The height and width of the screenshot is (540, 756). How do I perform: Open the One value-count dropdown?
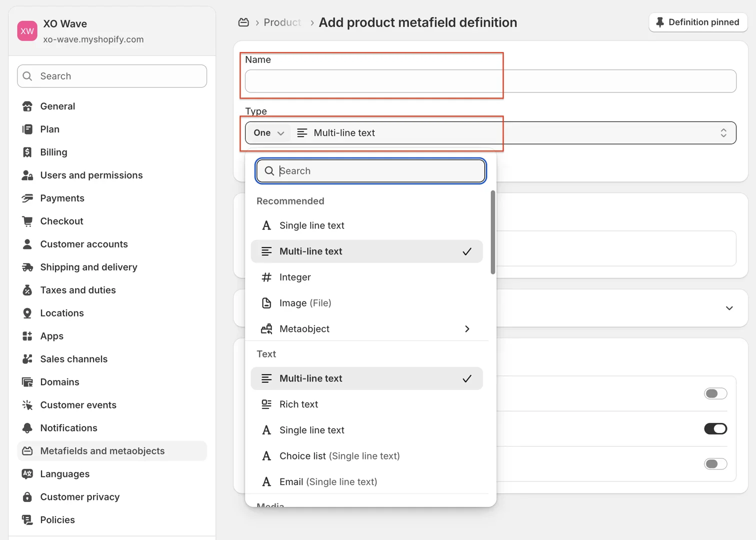(269, 133)
